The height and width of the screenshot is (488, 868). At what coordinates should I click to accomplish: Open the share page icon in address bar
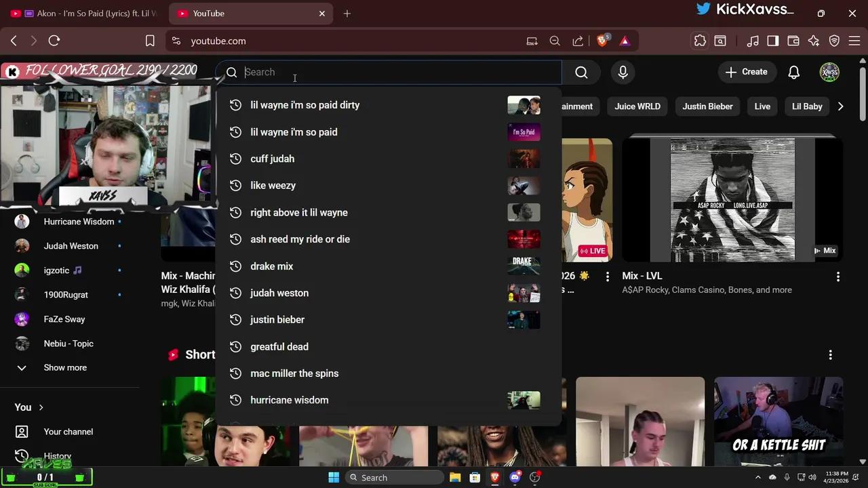(578, 41)
